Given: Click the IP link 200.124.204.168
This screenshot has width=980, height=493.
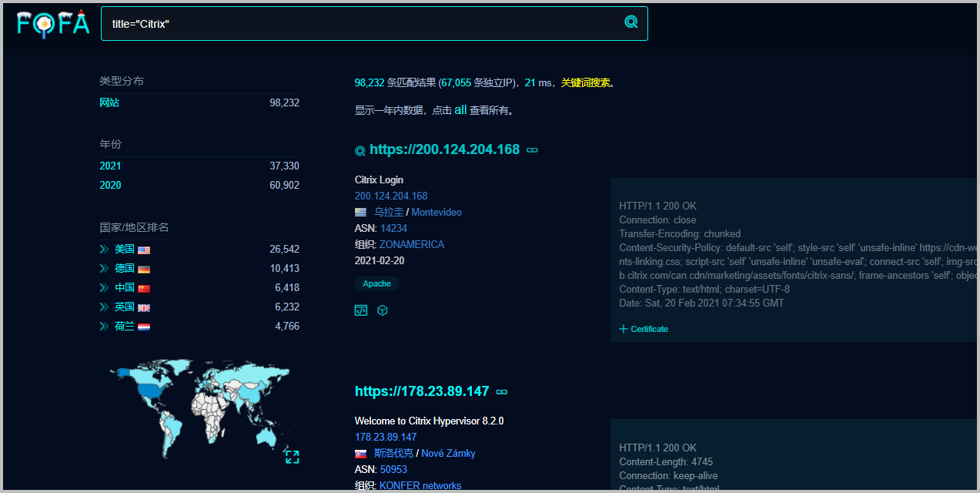Looking at the screenshot, I should coord(391,196).
